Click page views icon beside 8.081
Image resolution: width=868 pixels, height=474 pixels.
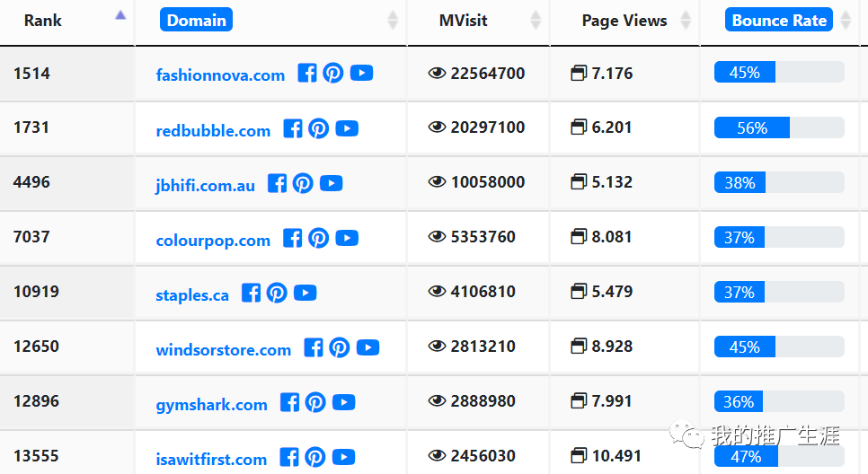click(579, 237)
